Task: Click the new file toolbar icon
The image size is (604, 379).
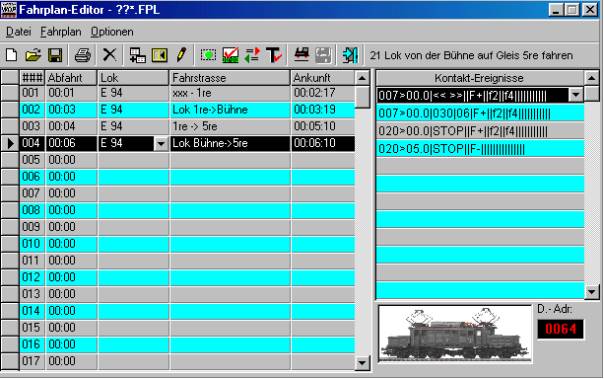Action: tap(12, 55)
